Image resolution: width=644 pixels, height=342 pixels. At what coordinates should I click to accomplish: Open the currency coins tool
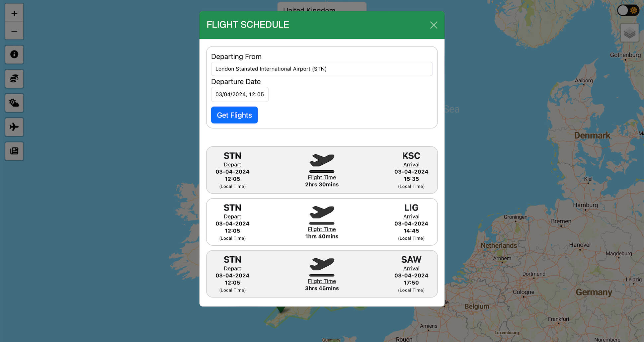[14, 79]
